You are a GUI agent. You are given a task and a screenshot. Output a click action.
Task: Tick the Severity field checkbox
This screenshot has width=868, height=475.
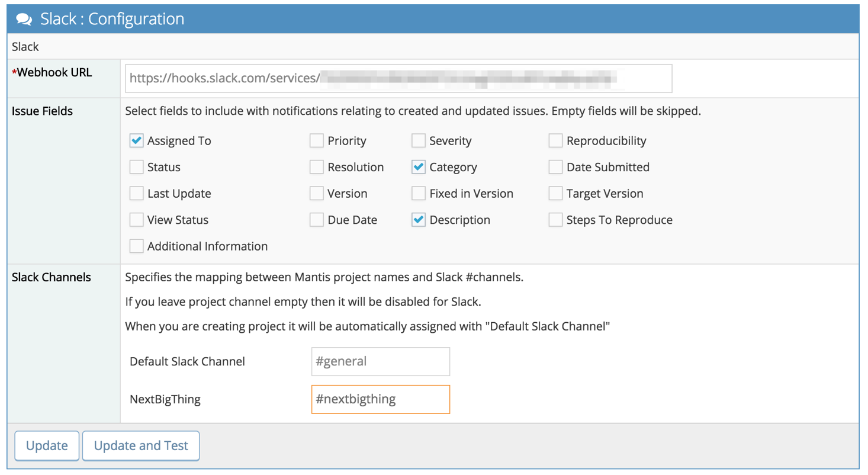(x=419, y=141)
